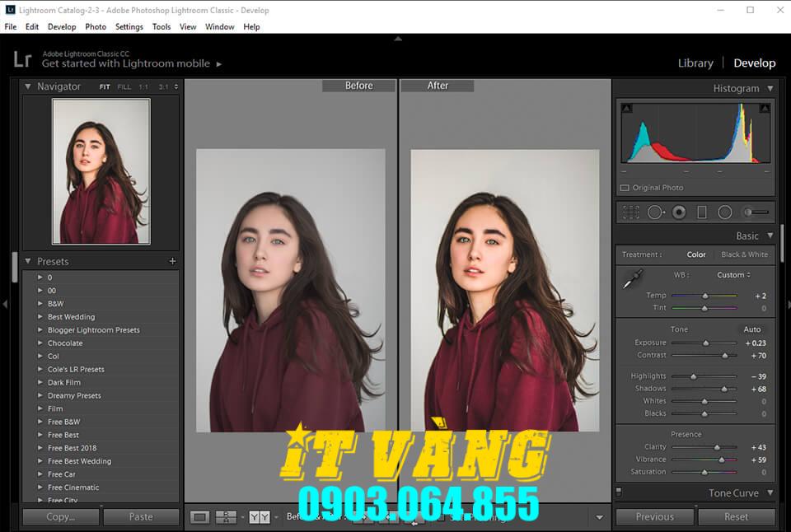
Task: Open the Photo menu
Action: click(x=96, y=26)
